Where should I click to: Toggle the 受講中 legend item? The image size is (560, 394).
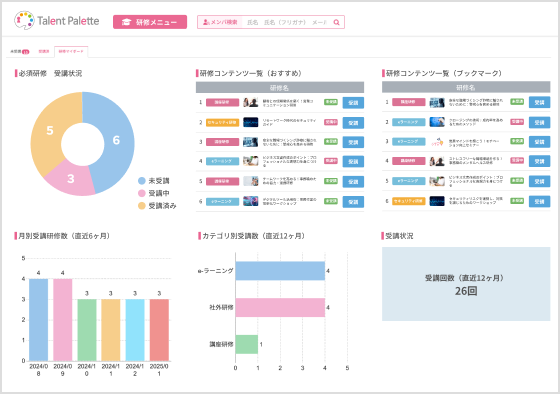point(154,193)
